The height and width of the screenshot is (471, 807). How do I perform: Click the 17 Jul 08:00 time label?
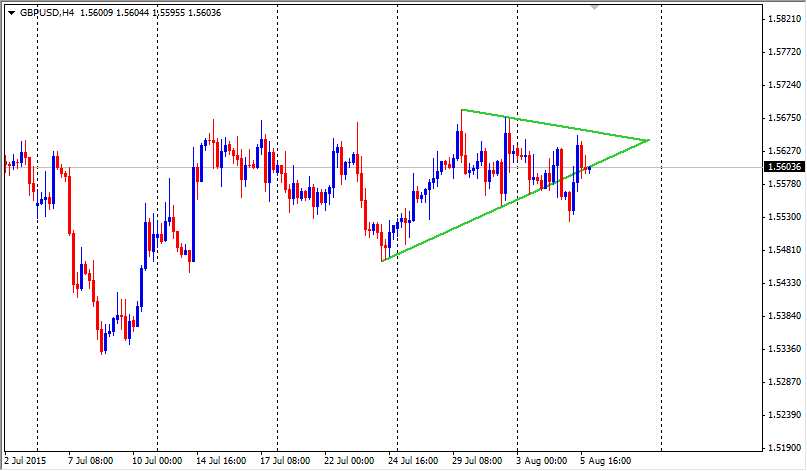285,461
